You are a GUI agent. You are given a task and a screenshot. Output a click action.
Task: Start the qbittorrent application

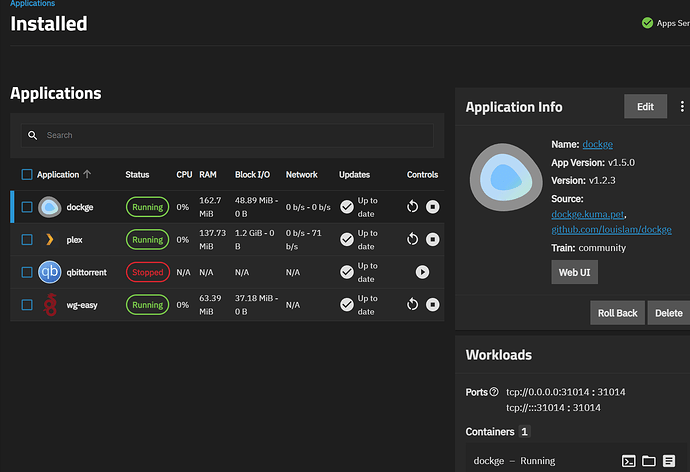(x=422, y=272)
